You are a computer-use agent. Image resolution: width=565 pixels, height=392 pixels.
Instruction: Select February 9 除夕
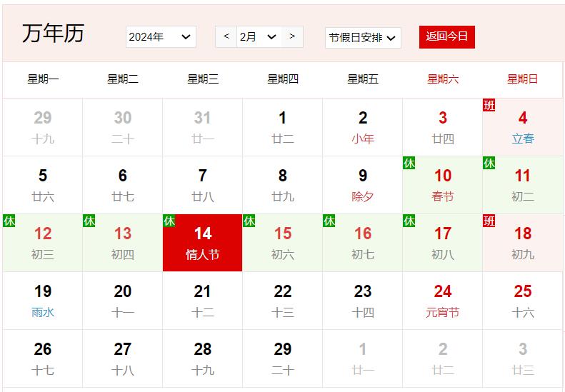tap(363, 185)
